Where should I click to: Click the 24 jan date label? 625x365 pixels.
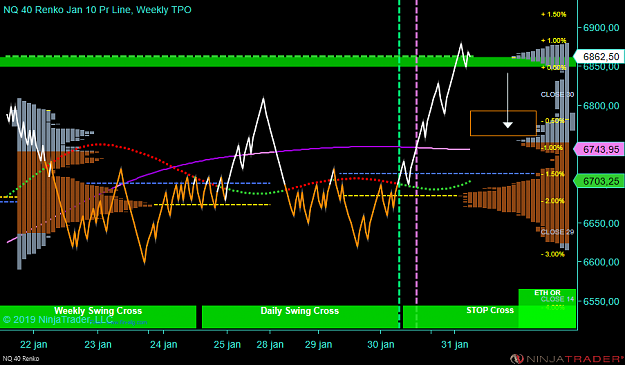(x=163, y=344)
